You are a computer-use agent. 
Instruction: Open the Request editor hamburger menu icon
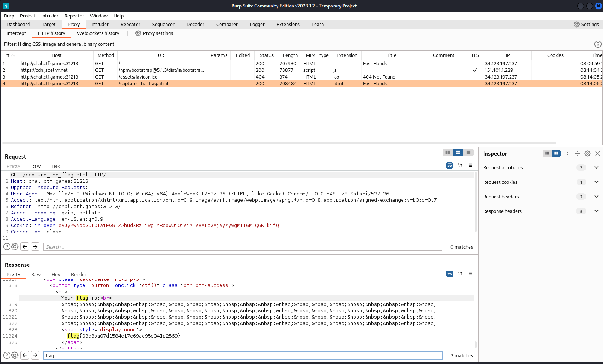pyautogui.click(x=470, y=165)
